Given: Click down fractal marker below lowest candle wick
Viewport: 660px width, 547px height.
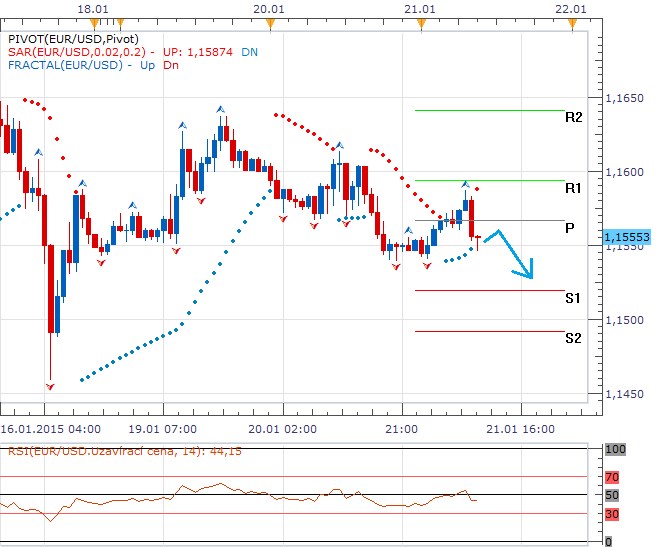Looking at the screenshot, I should point(50,385).
